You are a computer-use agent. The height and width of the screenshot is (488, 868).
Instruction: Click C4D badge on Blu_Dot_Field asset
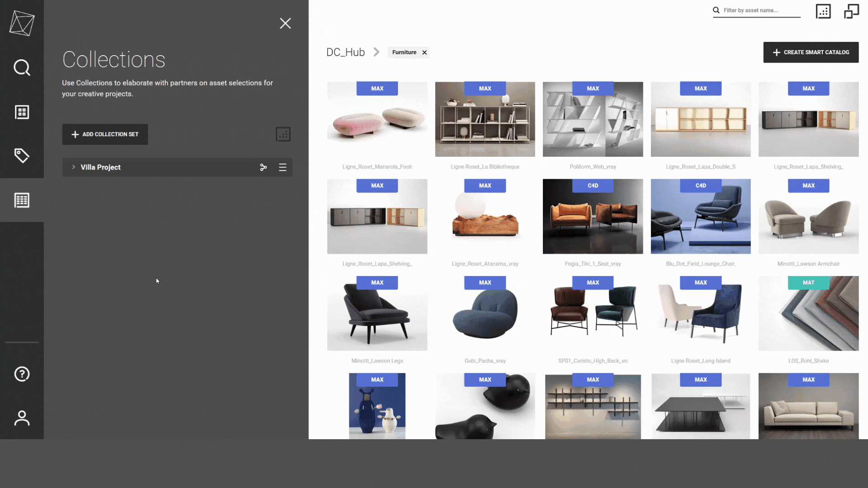point(701,186)
